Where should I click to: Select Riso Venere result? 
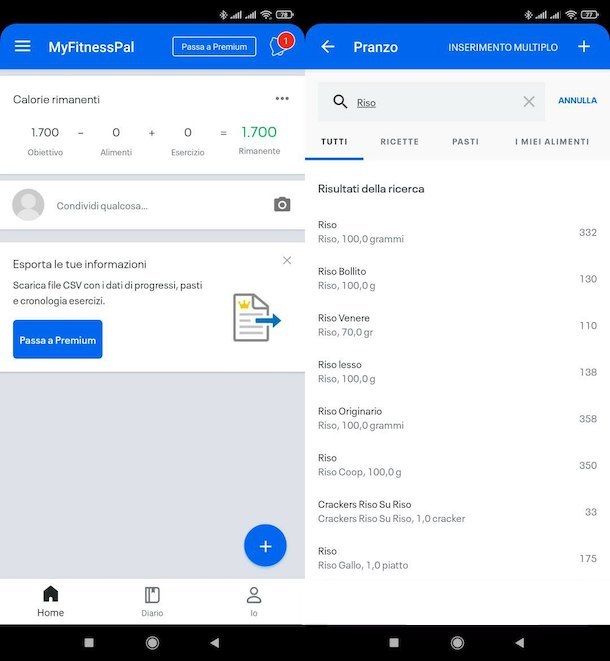point(457,325)
